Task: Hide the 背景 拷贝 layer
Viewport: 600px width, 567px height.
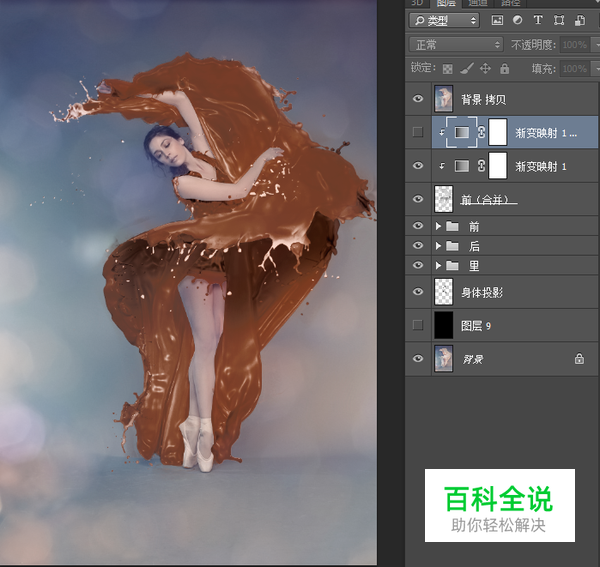Action: pos(418,99)
